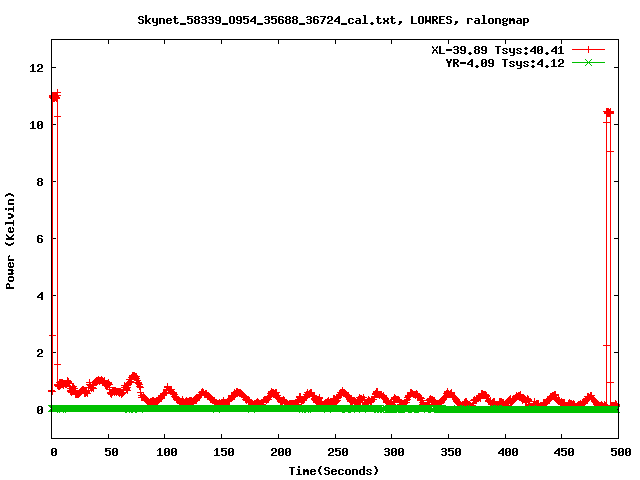
Task: Click legend entry YR-4.09 Tsys:4.12
Action: 505,63
